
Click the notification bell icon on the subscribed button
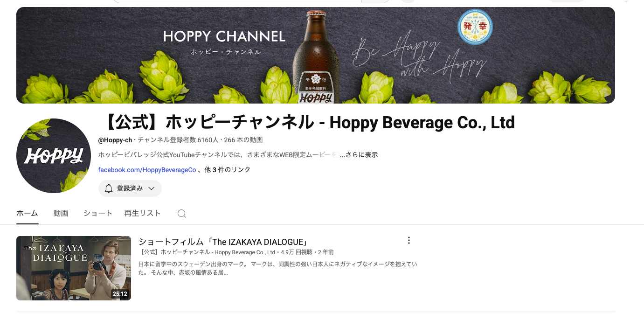pos(109,188)
